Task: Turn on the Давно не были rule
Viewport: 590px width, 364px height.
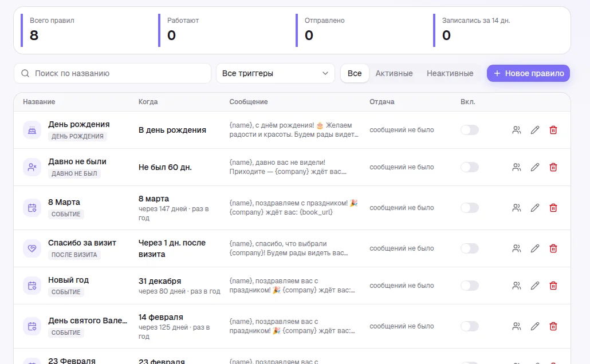Action: pyautogui.click(x=470, y=167)
